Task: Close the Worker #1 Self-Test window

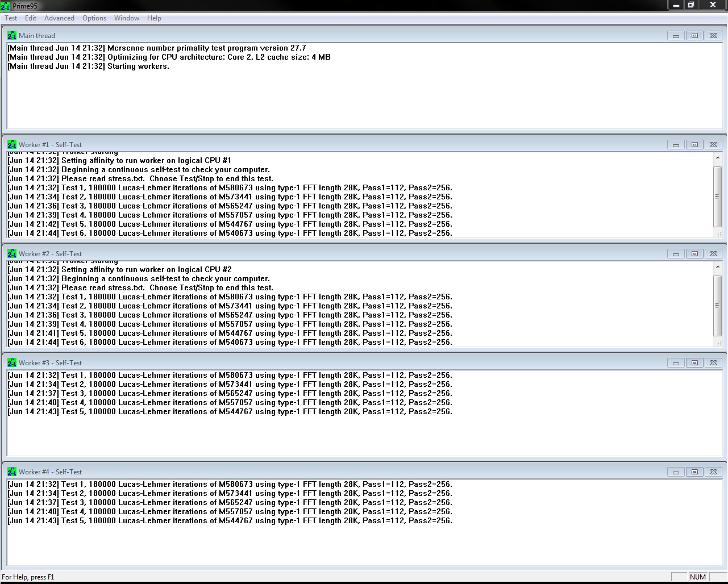Action: (713, 144)
